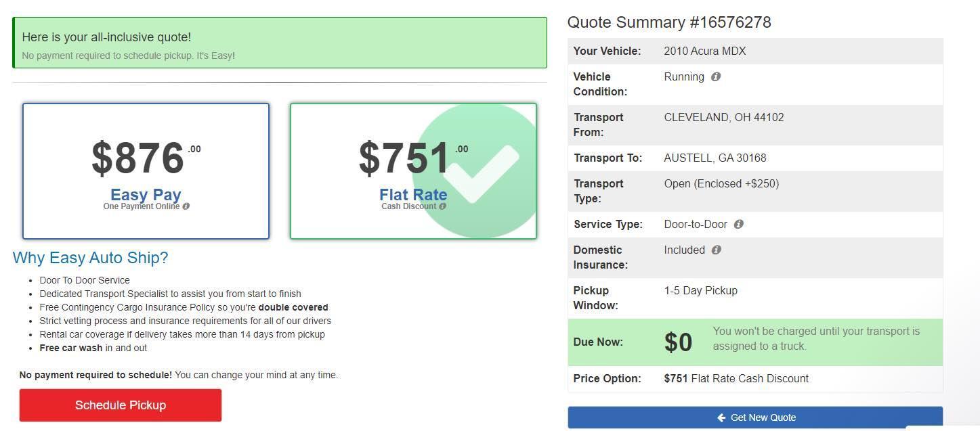Click the red Schedule Pickup button
Image resolution: width=980 pixels, height=431 pixels.
tap(121, 405)
